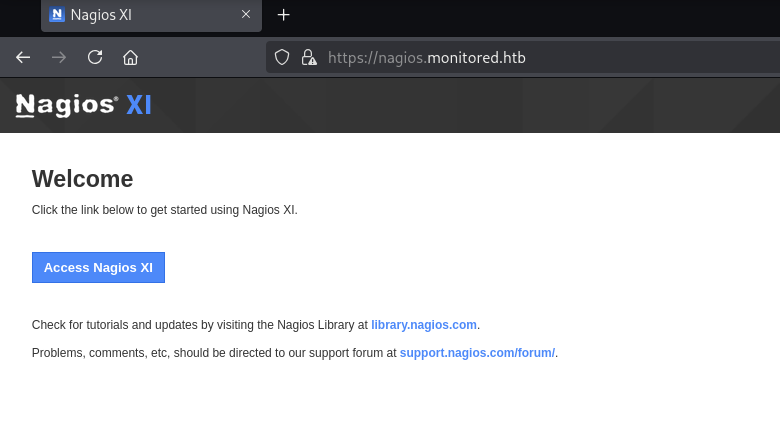The height and width of the screenshot is (426, 780).
Task: Click the Welcome heading
Action: click(x=83, y=179)
